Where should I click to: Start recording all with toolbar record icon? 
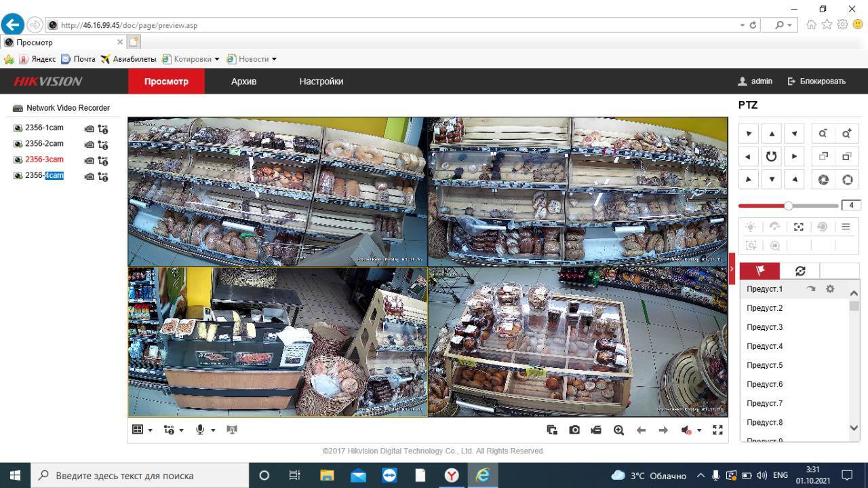click(596, 430)
